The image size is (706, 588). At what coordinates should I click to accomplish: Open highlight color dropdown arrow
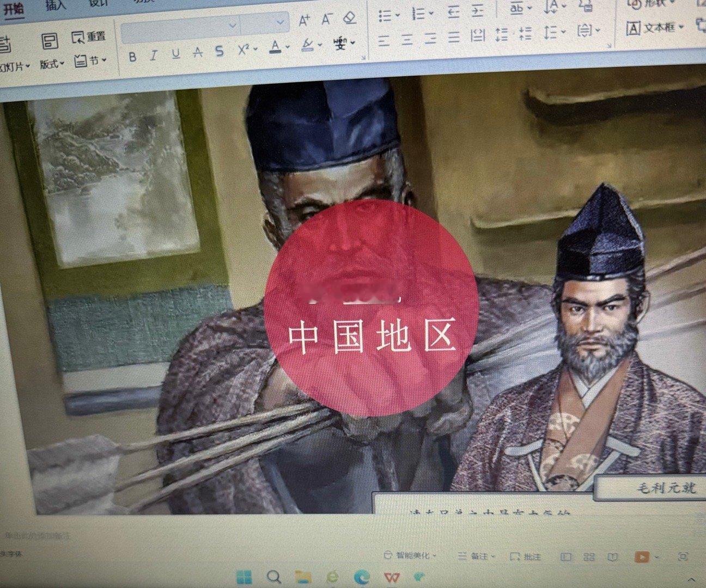pyautogui.click(x=320, y=45)
